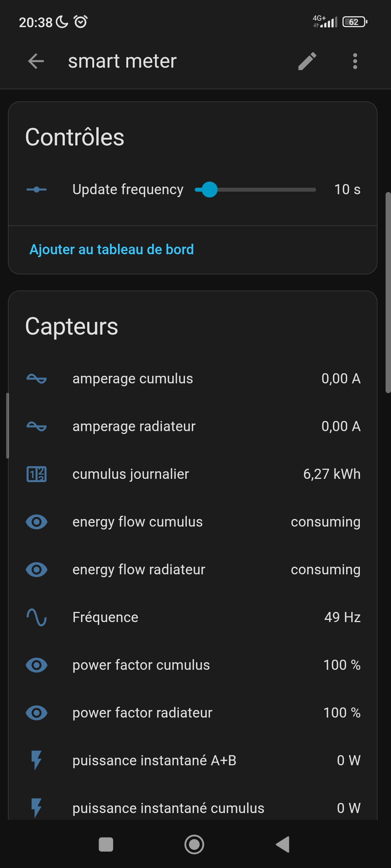Tap the power factor cumulus eye icon
This screenshot has height=868, width=391.
37,665
